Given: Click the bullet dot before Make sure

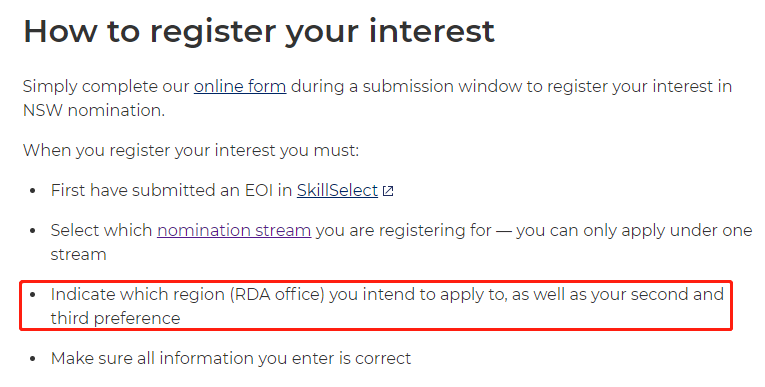Looking at the screenshot, I should 33,359.
